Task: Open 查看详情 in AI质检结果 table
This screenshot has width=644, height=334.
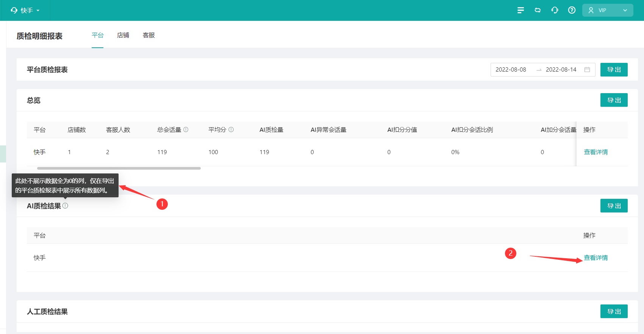Action: pos(596,258)
